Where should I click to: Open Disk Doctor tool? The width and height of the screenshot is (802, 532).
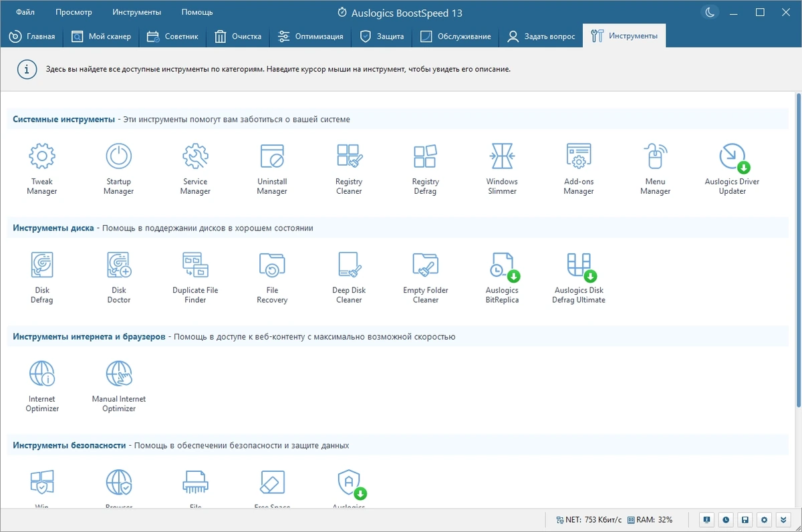(x=119, y=277)
